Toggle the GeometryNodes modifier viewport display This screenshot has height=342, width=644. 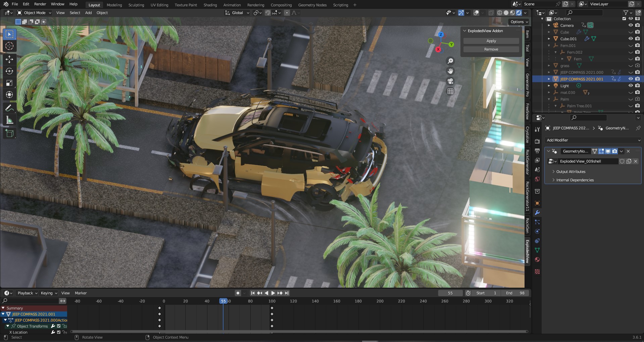pyautogui.click(x=608, y=151)
